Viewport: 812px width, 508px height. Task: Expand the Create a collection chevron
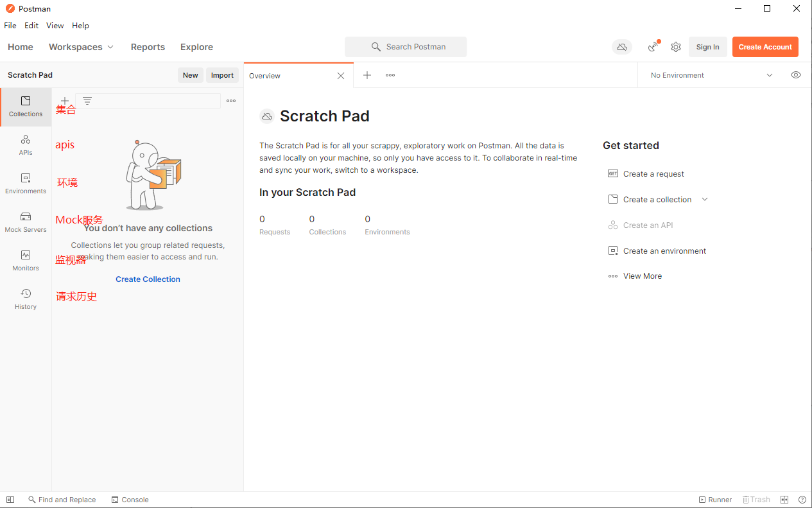click(x=705, y=200)
